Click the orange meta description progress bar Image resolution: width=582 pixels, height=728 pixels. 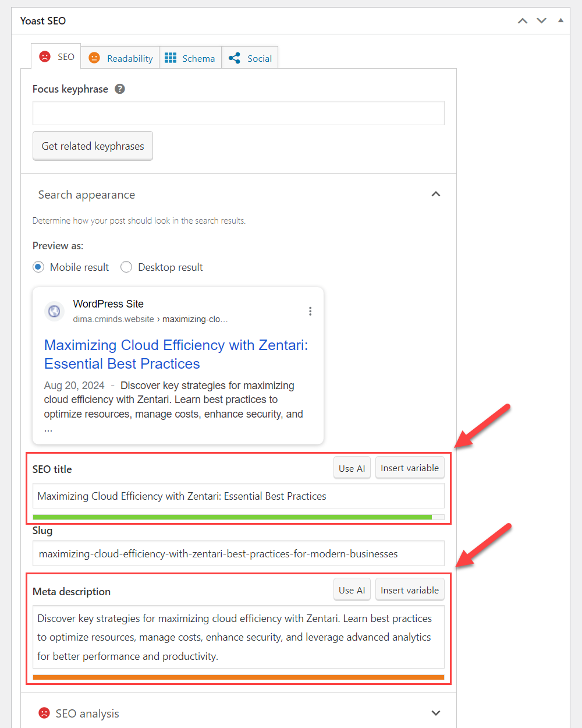239,677
